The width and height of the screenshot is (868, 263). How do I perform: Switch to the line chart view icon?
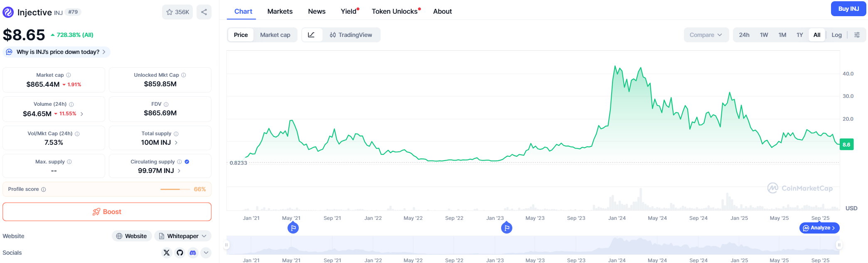click(312, 35)
